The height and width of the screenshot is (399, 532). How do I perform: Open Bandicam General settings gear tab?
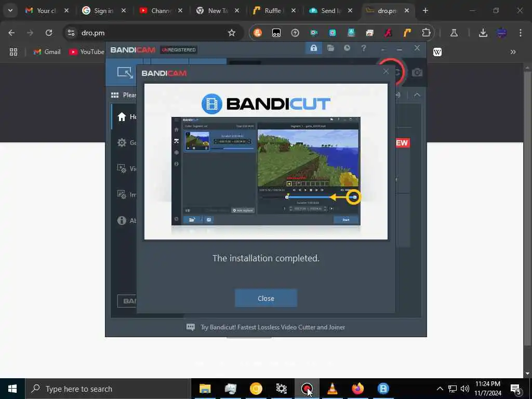tap(124, 142)
